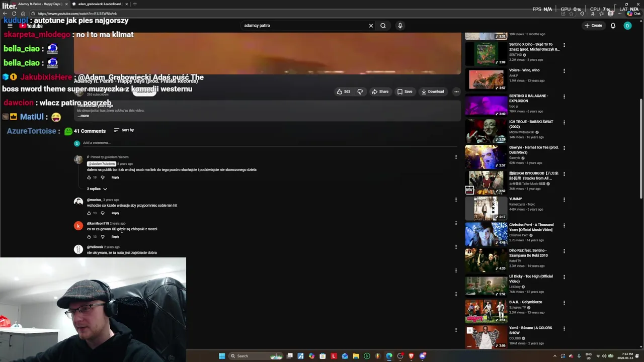
Task: Open Discord from the taskbar
Action: tap(423, 356)
